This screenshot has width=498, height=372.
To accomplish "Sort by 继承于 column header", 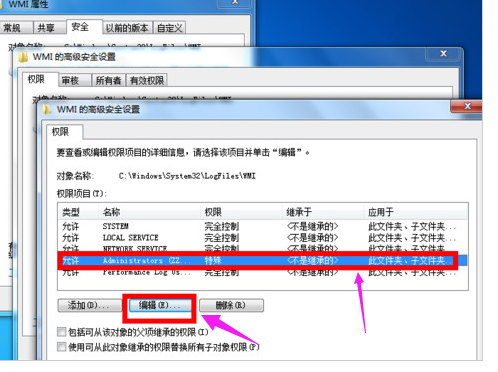I will coord(323,212).
